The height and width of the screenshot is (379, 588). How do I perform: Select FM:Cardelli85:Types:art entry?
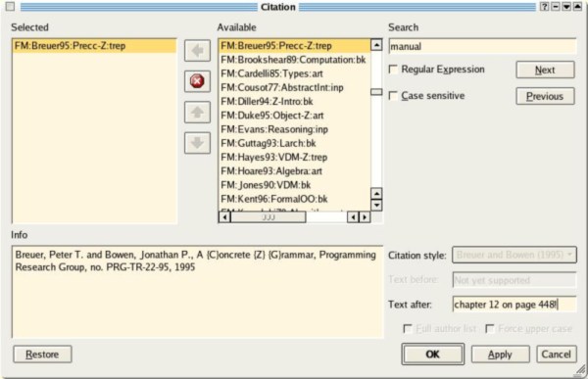pos(271,73)
